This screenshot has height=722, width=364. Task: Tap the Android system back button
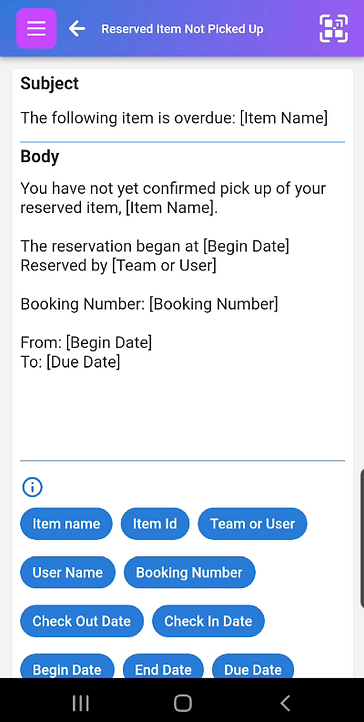[285, 703]
